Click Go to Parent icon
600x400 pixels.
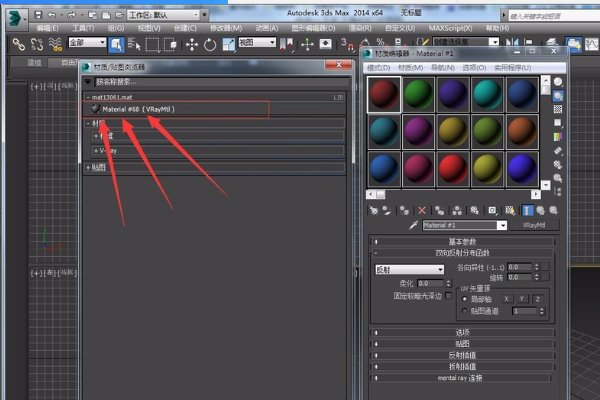click(x=540, y=210)
